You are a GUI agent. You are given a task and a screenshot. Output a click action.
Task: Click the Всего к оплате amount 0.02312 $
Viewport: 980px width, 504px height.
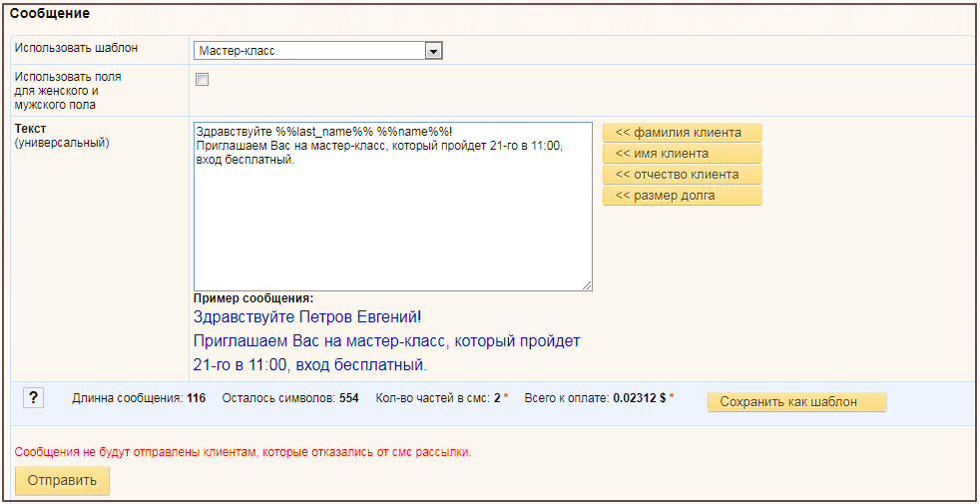tap(639, 398)
